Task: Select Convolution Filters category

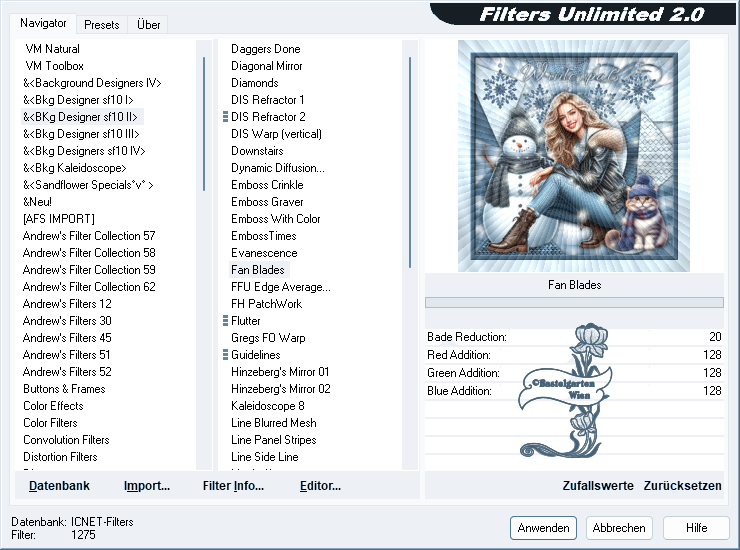Action: pyautogui.click(x=66, y=440)
